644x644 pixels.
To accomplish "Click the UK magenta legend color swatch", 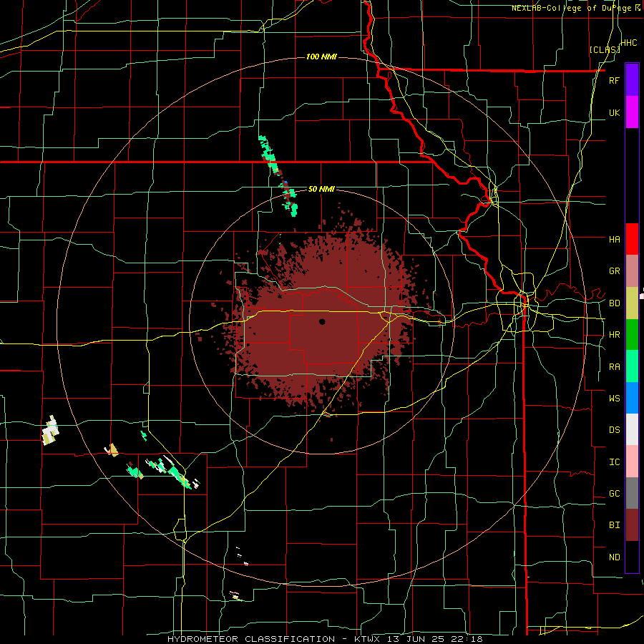I will 632,112.
